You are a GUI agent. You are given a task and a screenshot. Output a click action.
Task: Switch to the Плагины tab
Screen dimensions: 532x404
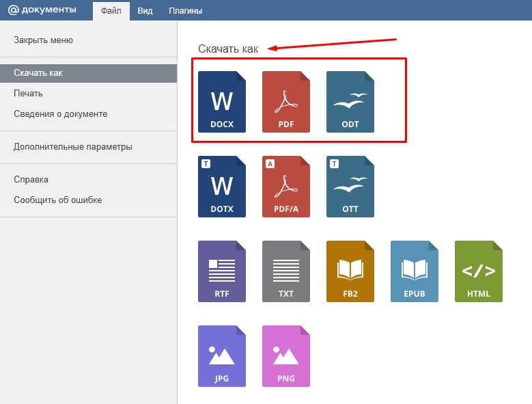186,11
